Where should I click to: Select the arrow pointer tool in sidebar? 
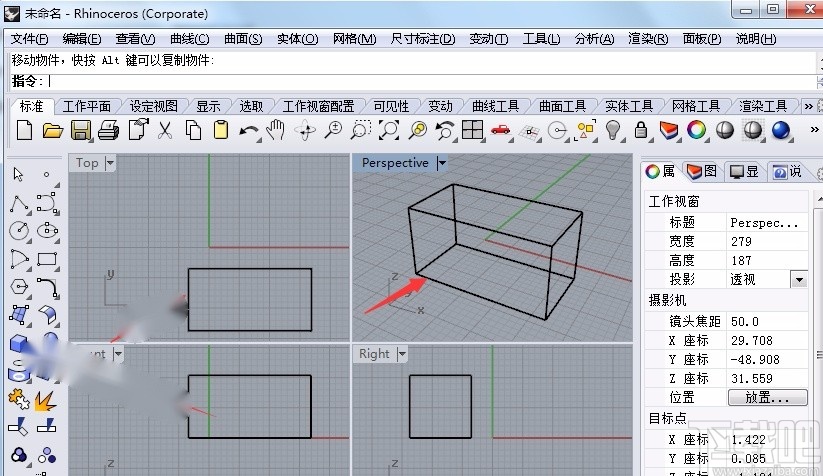tap(18, 174)
